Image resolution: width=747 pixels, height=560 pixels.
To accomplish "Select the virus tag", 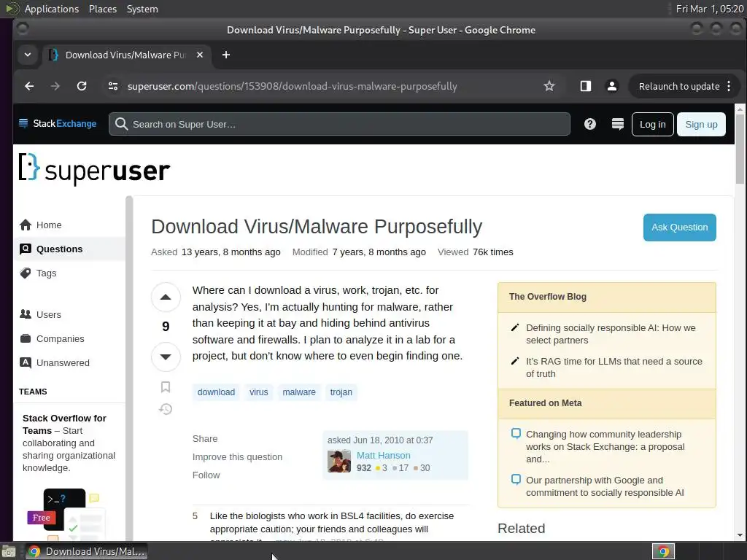I will point(259,392).
